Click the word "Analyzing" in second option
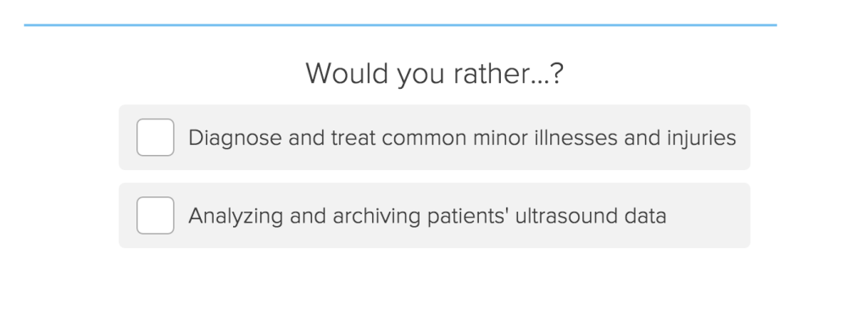This screenshot has width=868, height=320. pos(236,216)
